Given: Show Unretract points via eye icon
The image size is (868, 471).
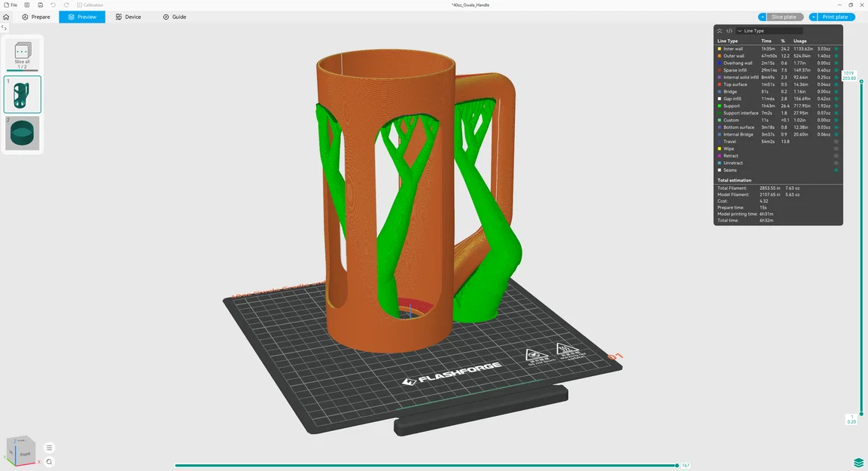Looking at the screenshot, I should (x=836, y=164).
